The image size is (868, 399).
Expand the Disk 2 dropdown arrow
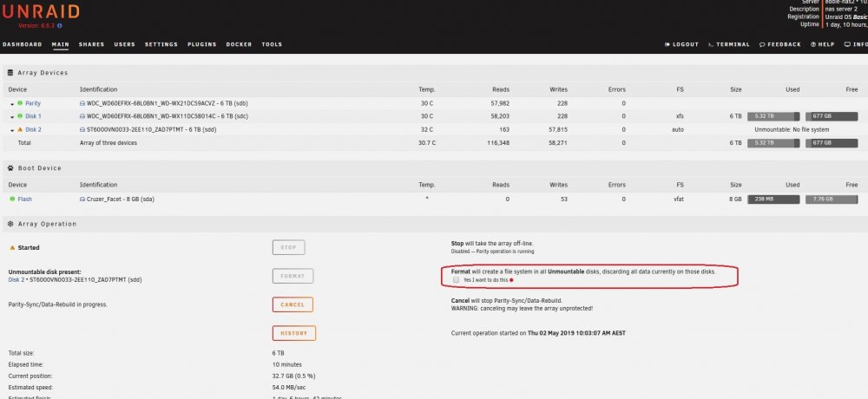(12, 130)
